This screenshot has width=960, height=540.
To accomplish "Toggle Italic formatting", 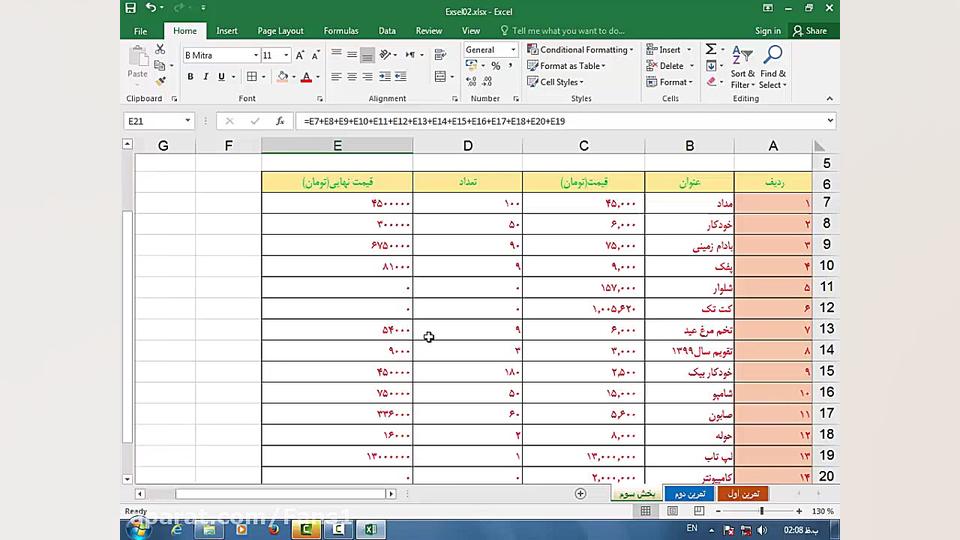I will (206, 77).
